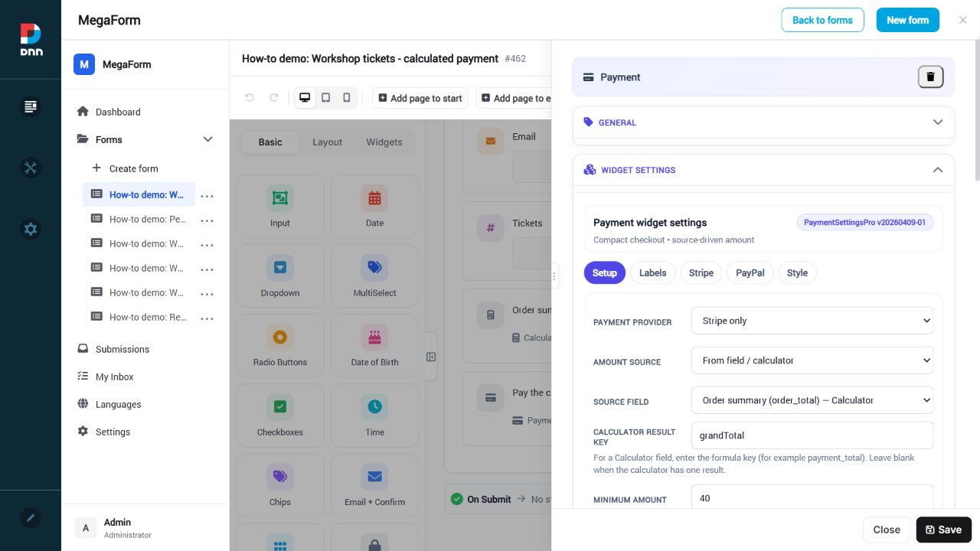Viewport: 980px width, 551px height.
Task: Click the Save button
Action: coord(943,530)
